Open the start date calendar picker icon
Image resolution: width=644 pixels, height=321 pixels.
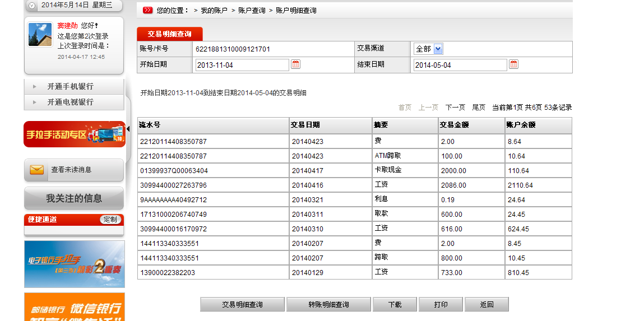pyautogui.click(x=296, y=64)
